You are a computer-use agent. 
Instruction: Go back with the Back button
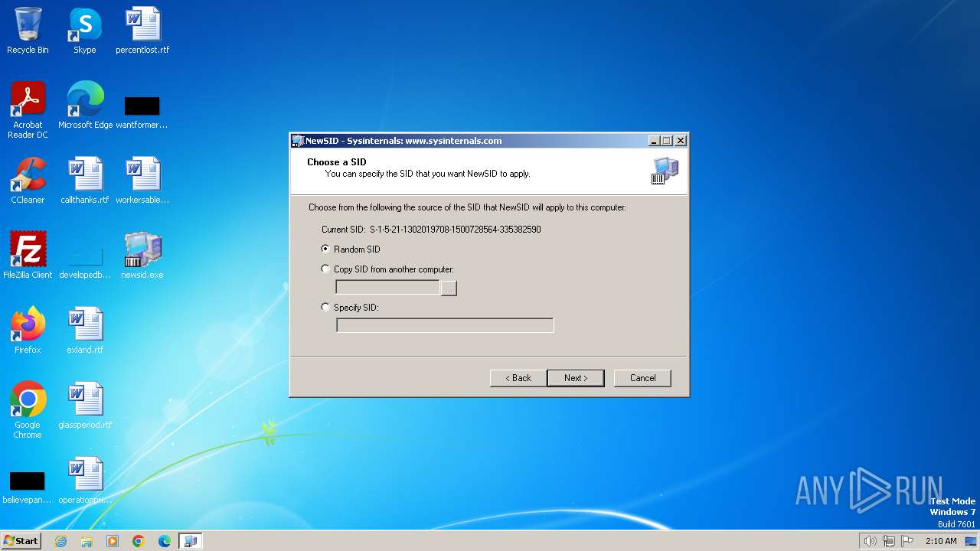pyautogui.click(x=518, y=378)
